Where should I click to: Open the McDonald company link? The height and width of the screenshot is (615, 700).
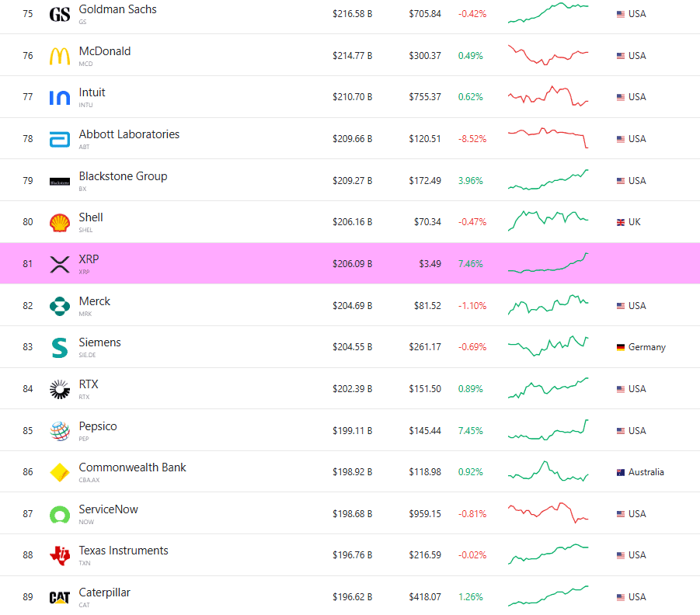click(105, 51)
